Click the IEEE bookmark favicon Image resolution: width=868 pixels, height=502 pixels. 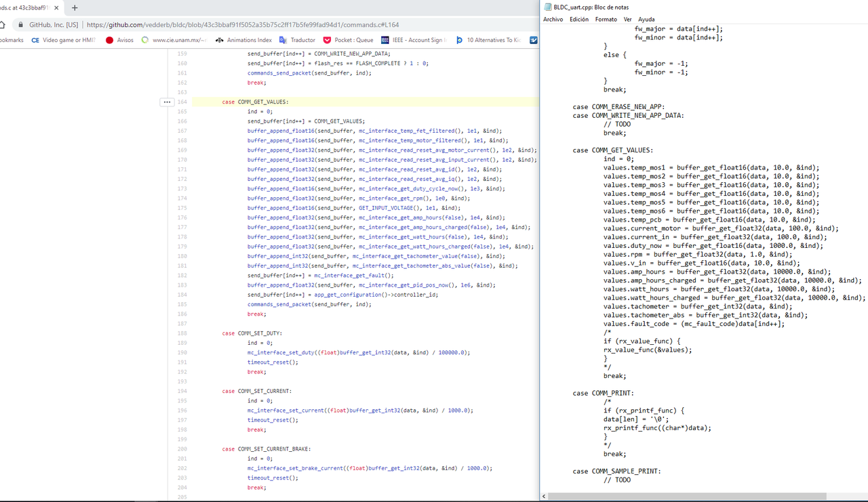(x=385, y=40)
